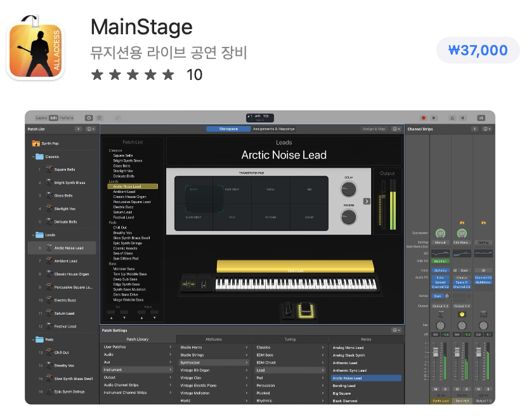Click the first inspector icon after Perform
Viewport: 529px width, 420px height.
tap(89, 118)
